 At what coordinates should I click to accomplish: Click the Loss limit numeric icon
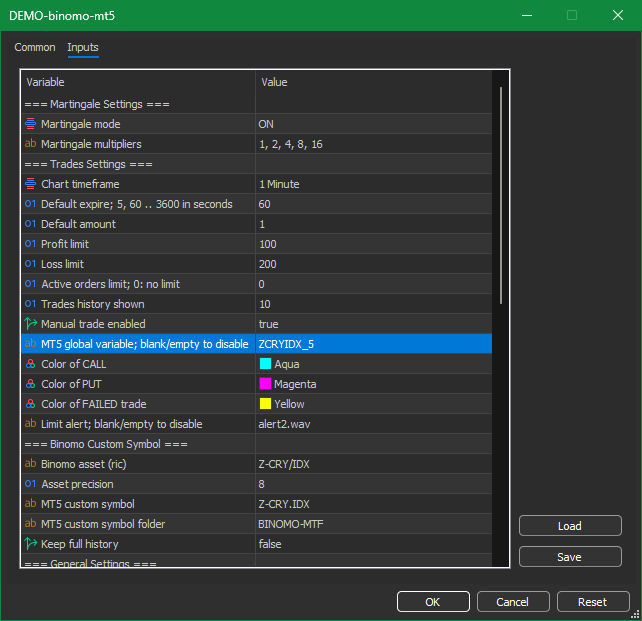[30, 264]
